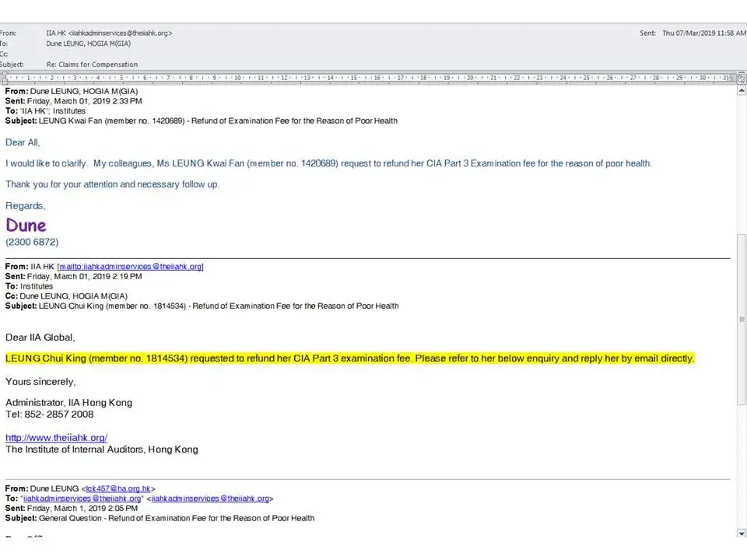The width and height of the screenshot is (747, 560).
Task: Click the vertical scrollbar thumb
Action: click(742, 319)
